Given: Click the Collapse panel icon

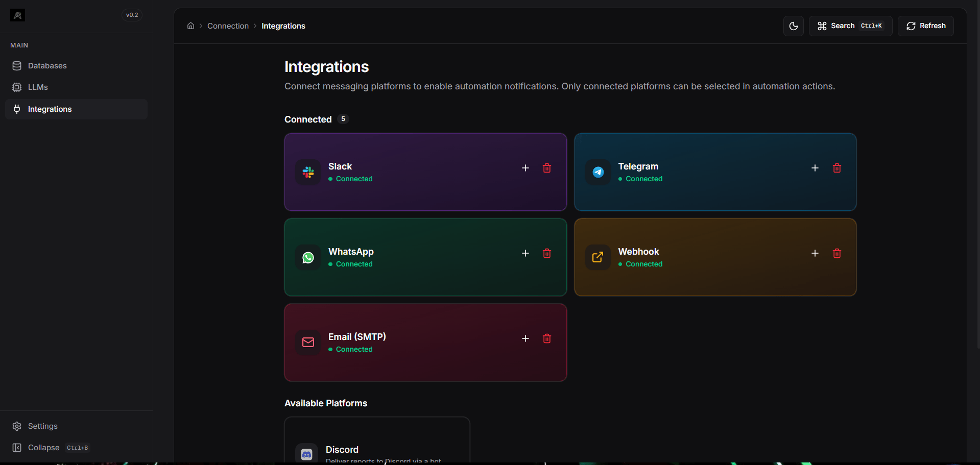Looking at the screenshot, I should 17,448.
